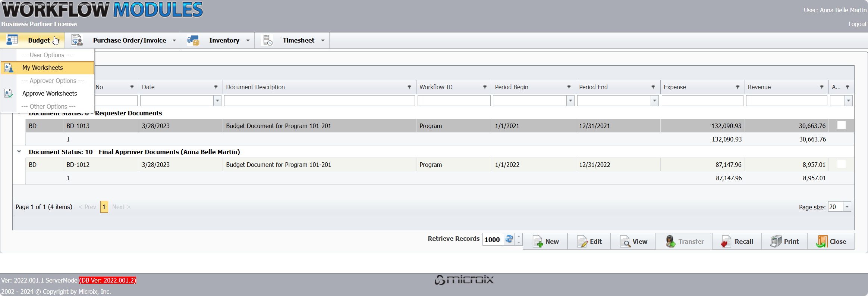868x296 pixels.
Task: Click the refresh icon beside Retrieve Records
Action: [509, 239]
